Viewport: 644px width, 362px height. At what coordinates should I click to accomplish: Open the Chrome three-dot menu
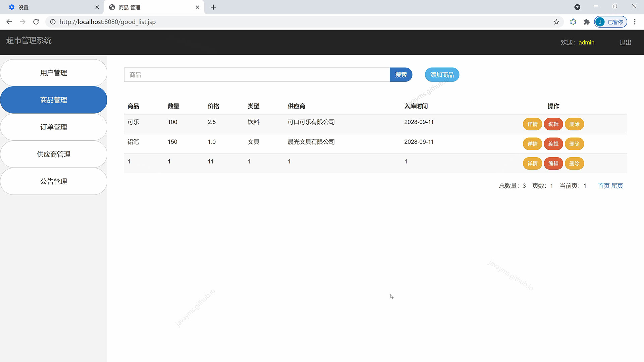635,22
